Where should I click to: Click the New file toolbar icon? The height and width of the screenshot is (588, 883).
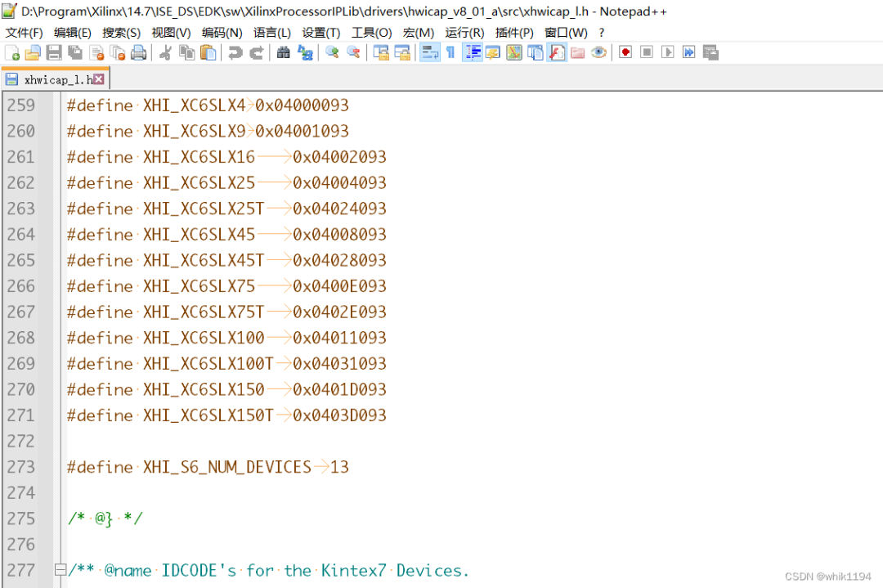(11, 53)
